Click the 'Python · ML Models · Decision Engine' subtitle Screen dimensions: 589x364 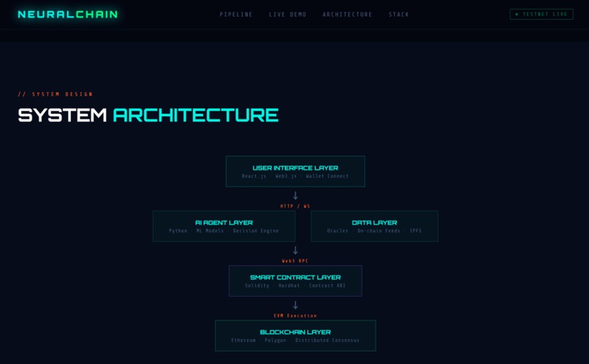(x=224, y=231)
